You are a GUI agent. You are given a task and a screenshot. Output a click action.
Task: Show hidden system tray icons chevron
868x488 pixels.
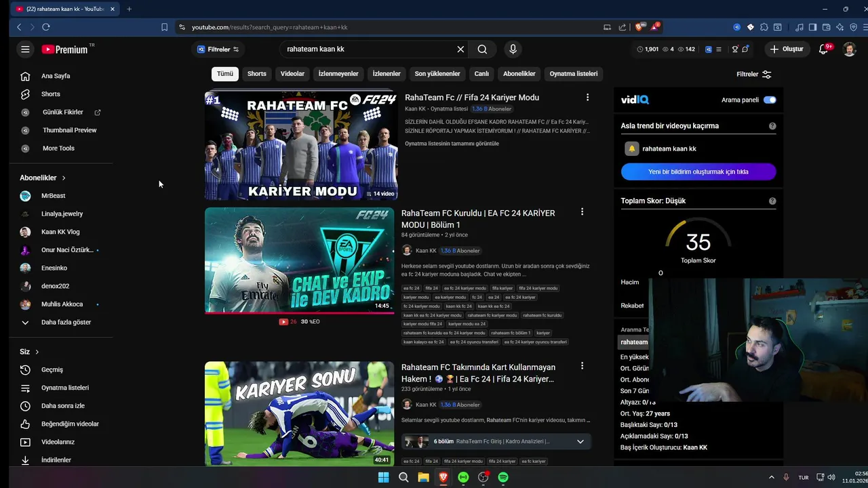tap(770, 477)
